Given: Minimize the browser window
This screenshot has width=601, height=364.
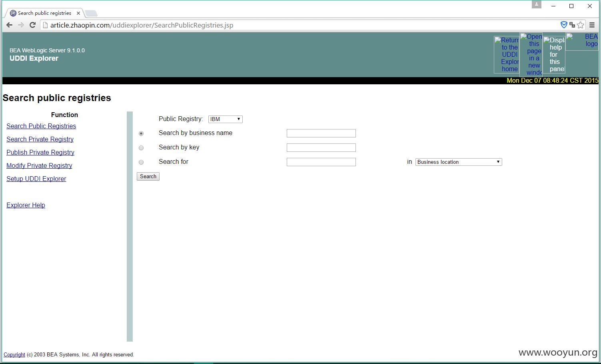Looking at the screenshot, I should [553, 6].
